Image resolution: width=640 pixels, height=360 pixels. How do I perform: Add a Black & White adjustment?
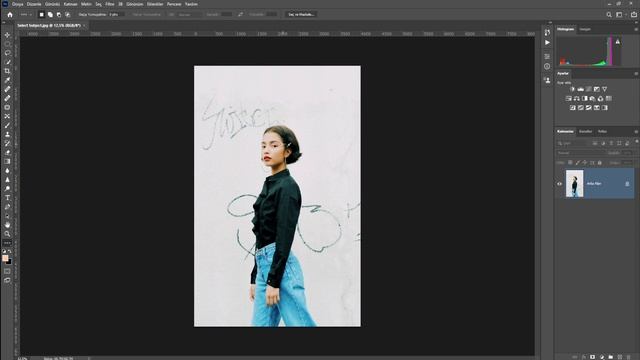(584, 98)
